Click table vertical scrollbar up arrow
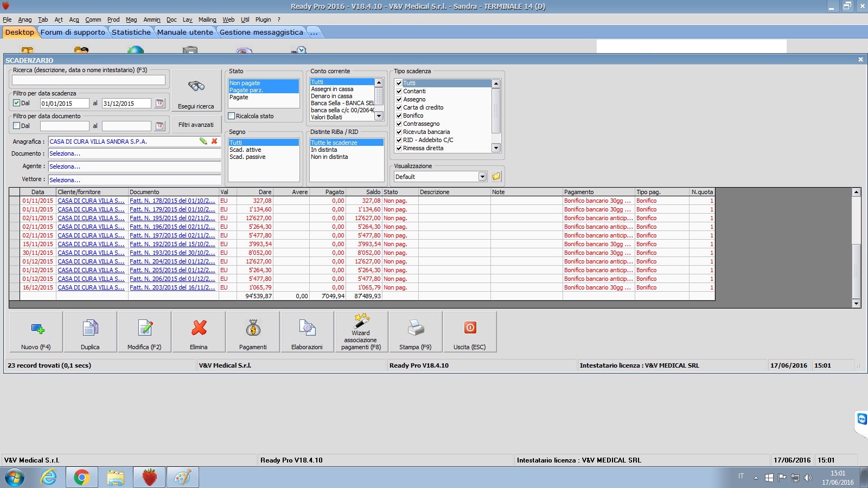The height and width of the screenshot is (488, 868). pos(856,192)
